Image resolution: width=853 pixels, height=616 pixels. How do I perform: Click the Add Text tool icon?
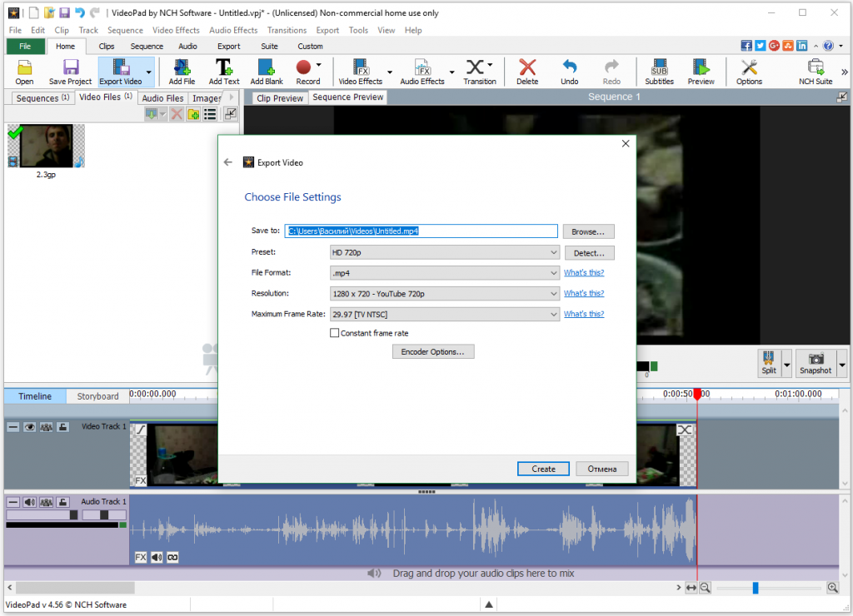(224, 72)
